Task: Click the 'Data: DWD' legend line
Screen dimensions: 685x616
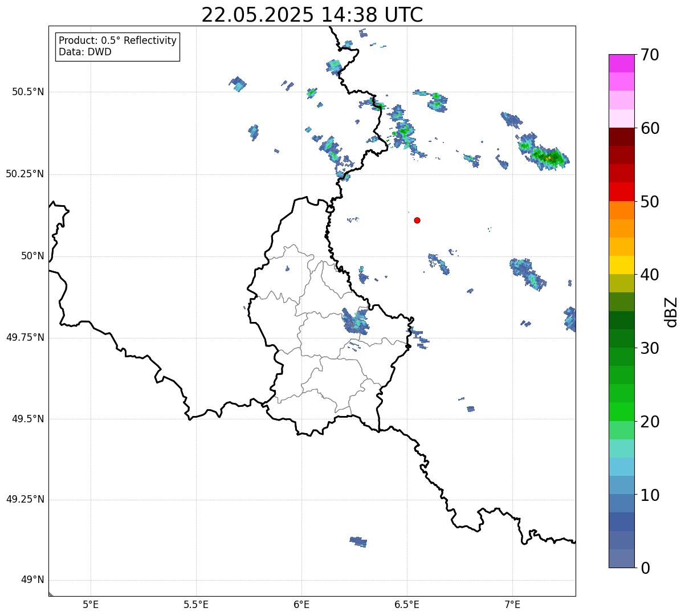Action: 85,52
